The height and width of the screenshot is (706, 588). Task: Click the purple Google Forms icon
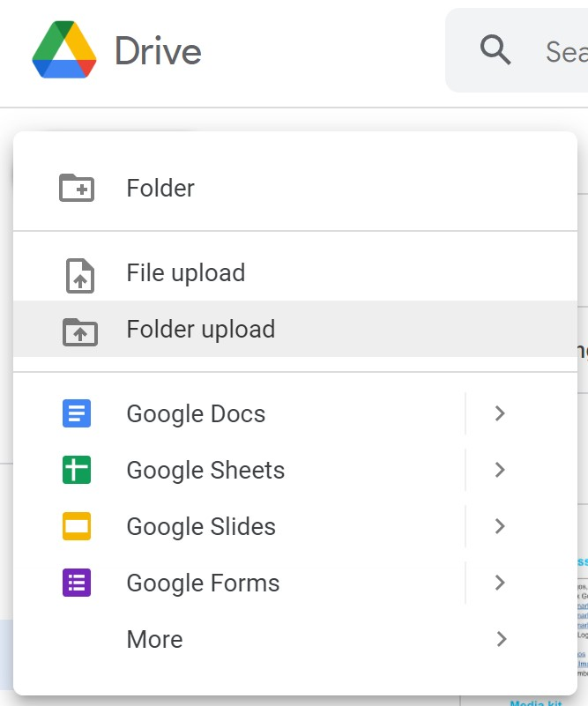click(x=77, y=583)
